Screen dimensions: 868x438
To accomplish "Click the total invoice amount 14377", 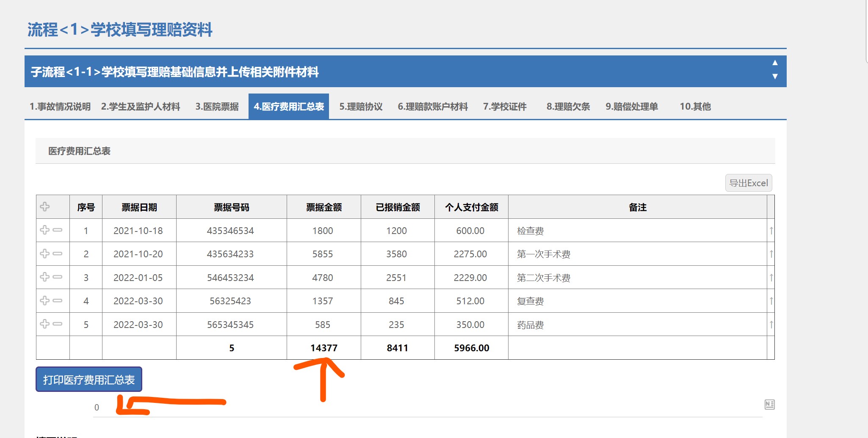I will click(324, 348).
